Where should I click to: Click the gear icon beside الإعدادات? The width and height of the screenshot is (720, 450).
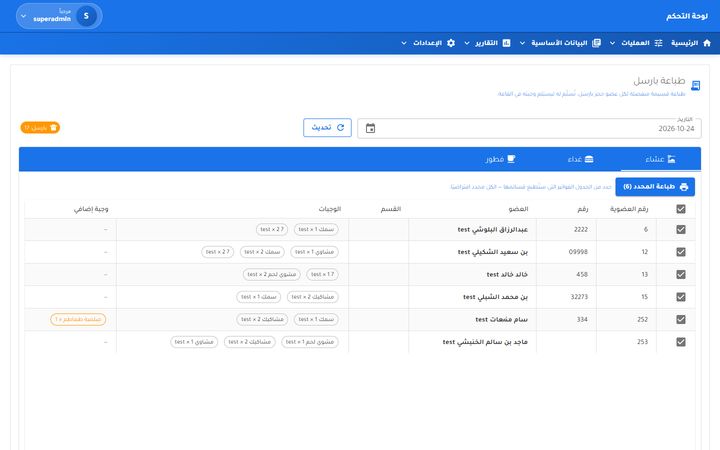click(x=451, y=43)
